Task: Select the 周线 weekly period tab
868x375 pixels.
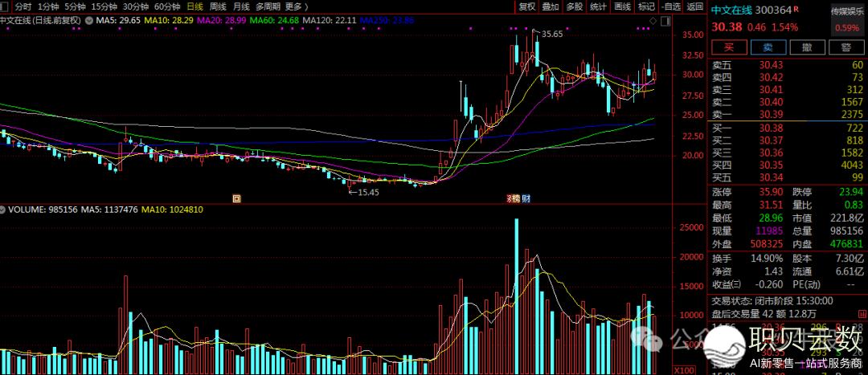Action: pos(217,6)
